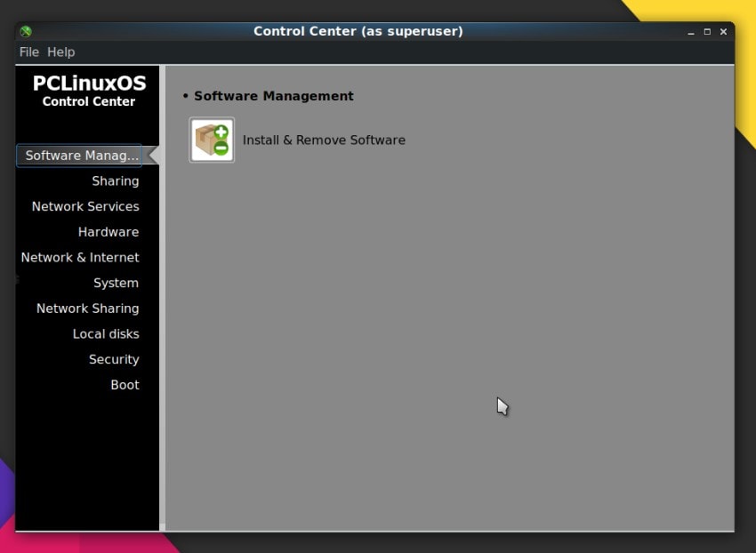The image size is (756, 553).
Task: Click the PCLinuxOS Control Center logo text
Action: [89, 90]
